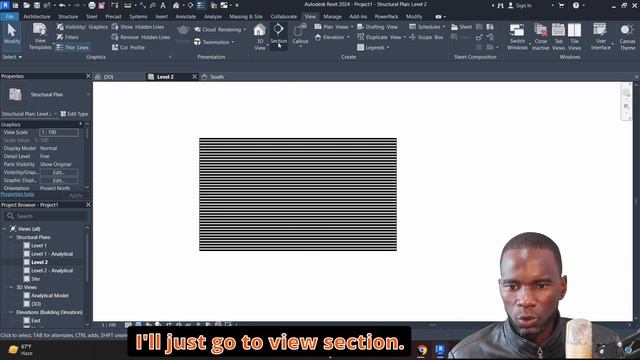Click Switch Windows
The width and height of the screenshot is (640, 360).
tap(517, 37)
